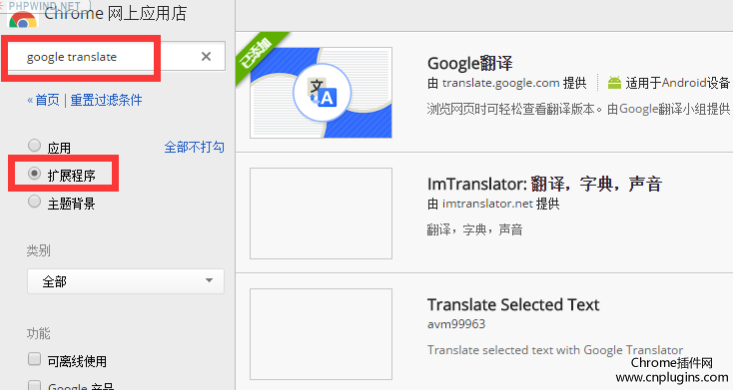Image resolution: width=733 pixels, height=390 pixels.
Task: Click avm99963 author name
Action: tap(456, 324)
